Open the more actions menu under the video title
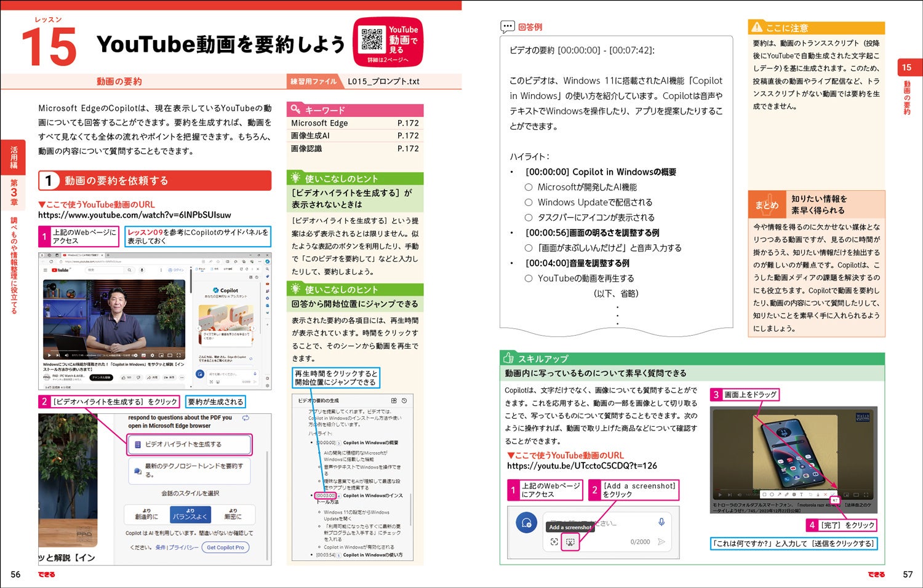Viewport: 923px width, 588px height. pos(182,377)
